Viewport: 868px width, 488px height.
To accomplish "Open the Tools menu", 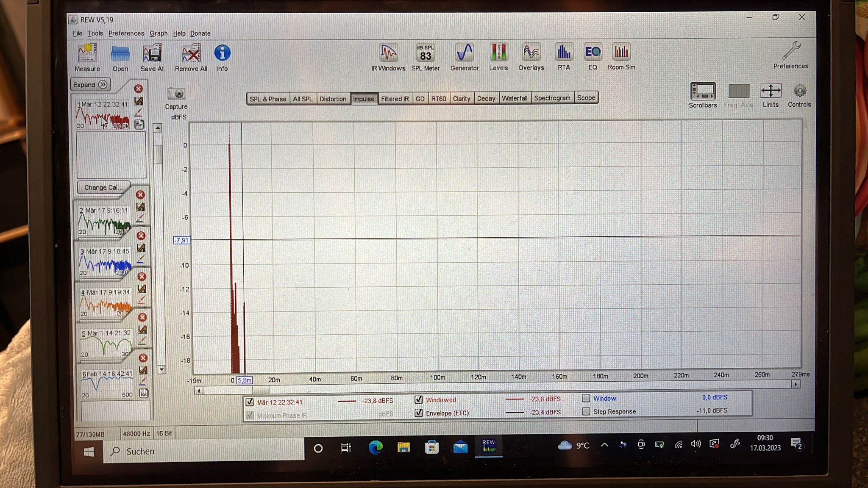I will (95, 33).
